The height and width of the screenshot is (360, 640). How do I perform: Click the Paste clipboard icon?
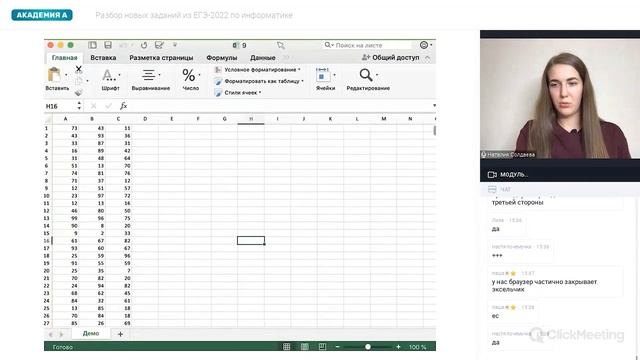54,75
